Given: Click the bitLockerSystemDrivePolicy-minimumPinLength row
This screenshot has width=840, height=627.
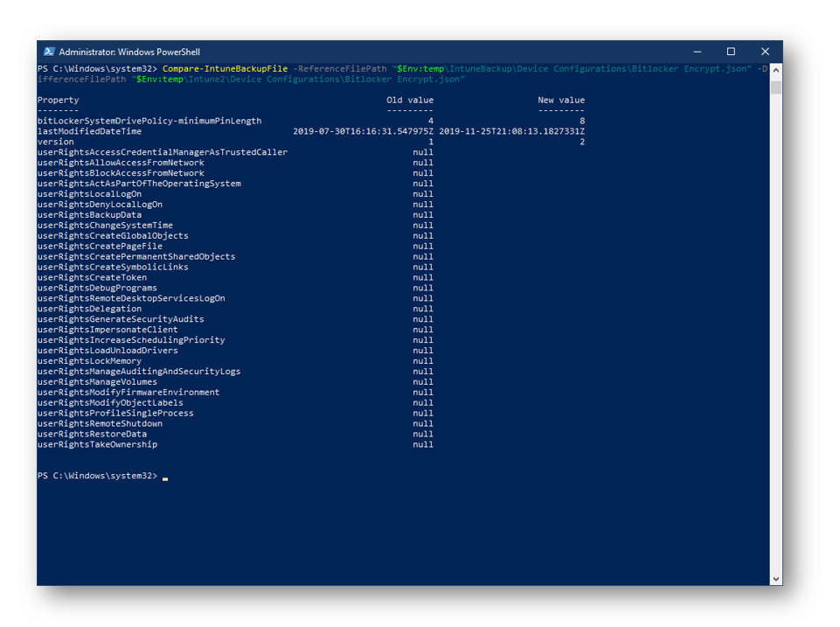Looking at the screenshot, I should pyautogui.click(x=311, y=121).
